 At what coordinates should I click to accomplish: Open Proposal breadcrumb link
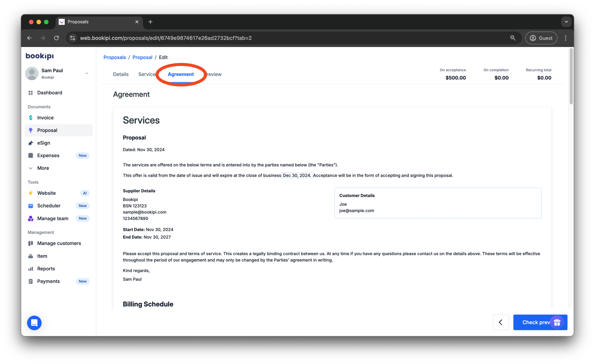142,57
